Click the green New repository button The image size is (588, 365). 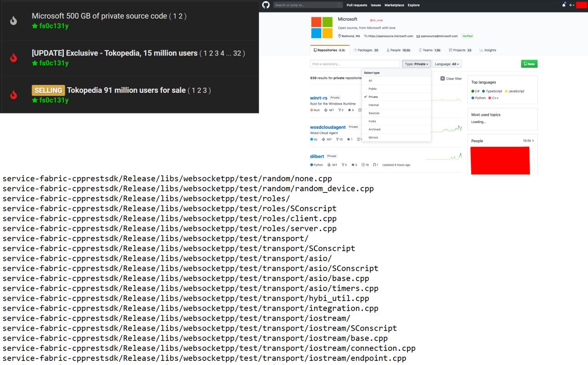pos(529,64)
